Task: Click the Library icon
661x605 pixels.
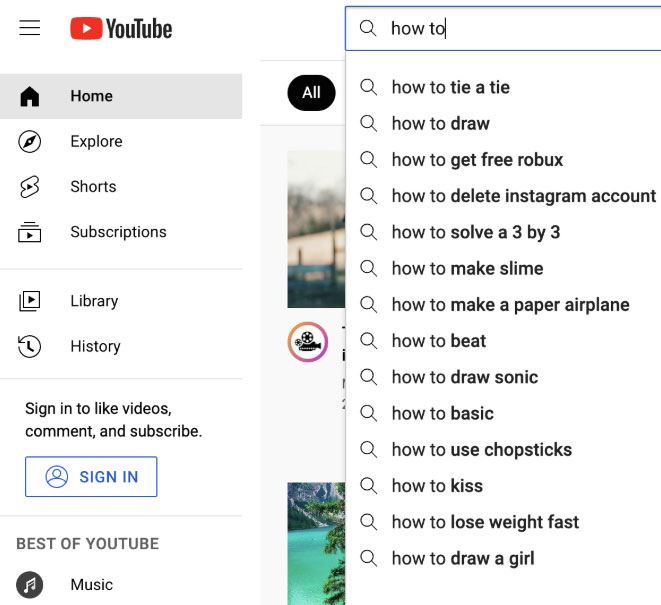Action: [x=30, y=301]
